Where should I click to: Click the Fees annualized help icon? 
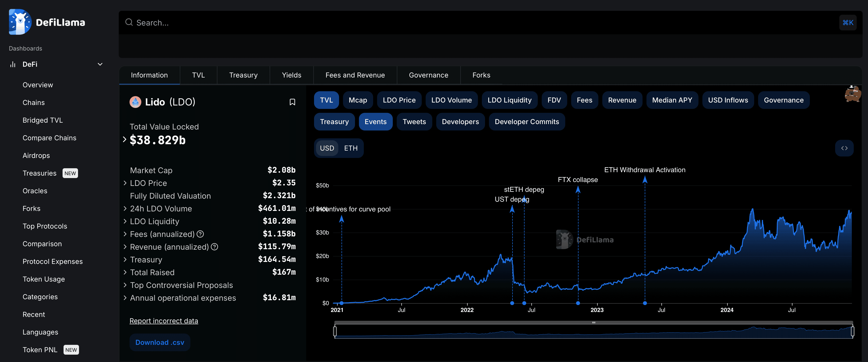[x=200, y=234]
